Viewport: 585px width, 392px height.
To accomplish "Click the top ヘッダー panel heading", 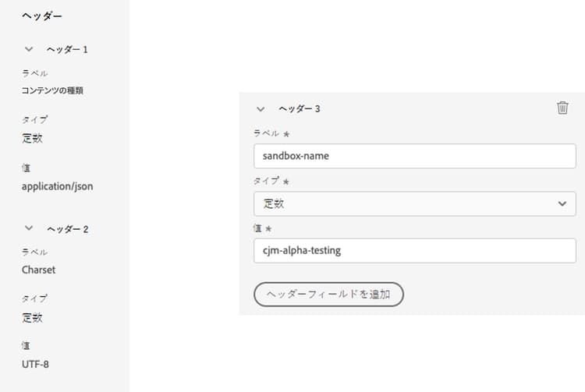I will point(42,16).
